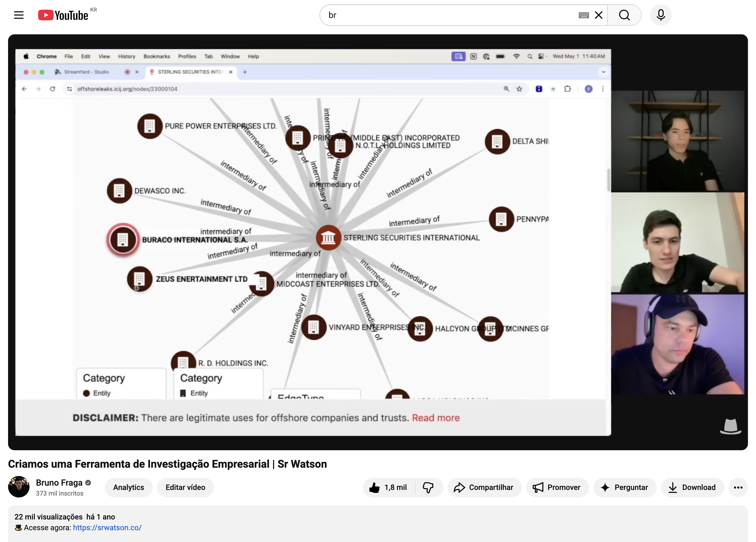The width and height of the screenshot is (756, 542).
Task: Open the YouTube hamburger guide menu
Action: (x=19, y=15)
